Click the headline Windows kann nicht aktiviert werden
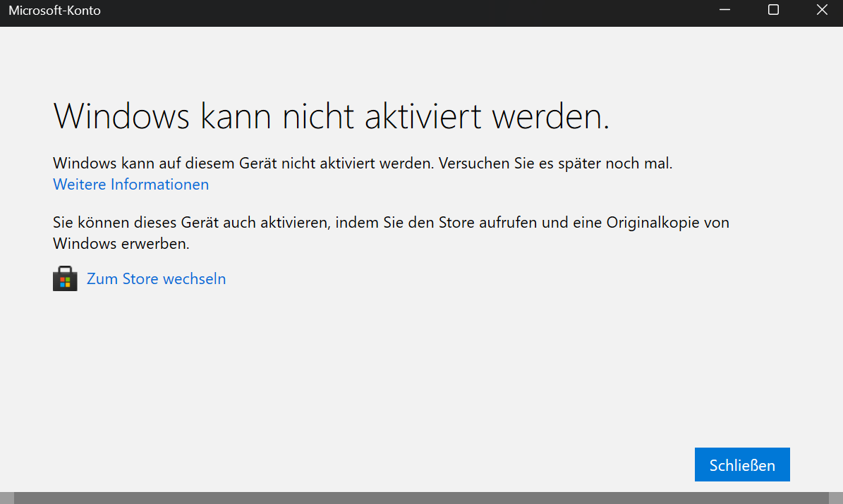 coord(332,115)
